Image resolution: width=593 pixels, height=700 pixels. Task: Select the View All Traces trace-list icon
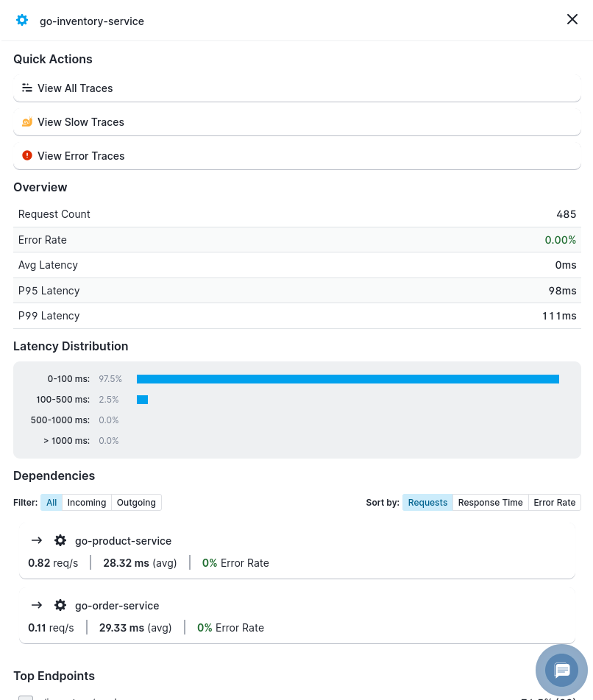(27, 88)
